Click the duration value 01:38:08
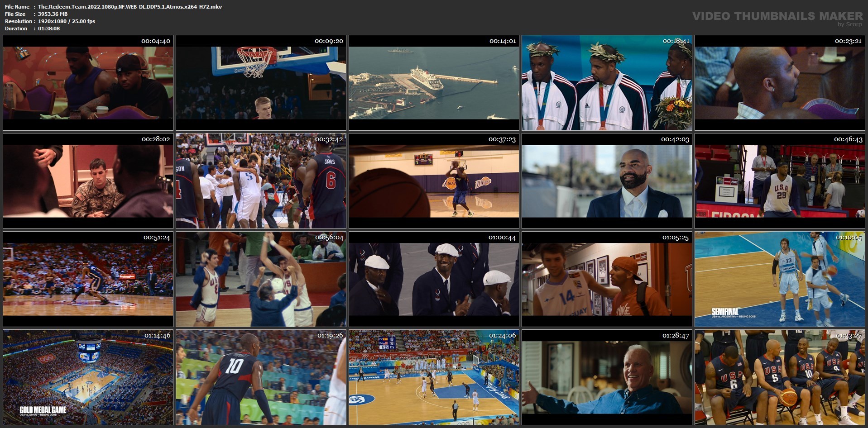Image resolution: width=868 pixels, height=428 pixels. 49,29
